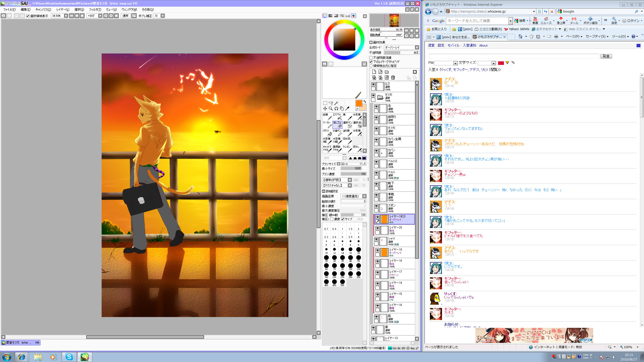
Task: Open the キャンバス(C) menu
Action: point(43,10)
